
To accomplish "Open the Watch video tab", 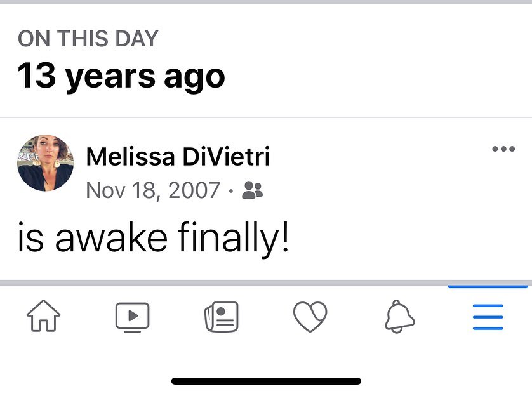I will point(132,317).
